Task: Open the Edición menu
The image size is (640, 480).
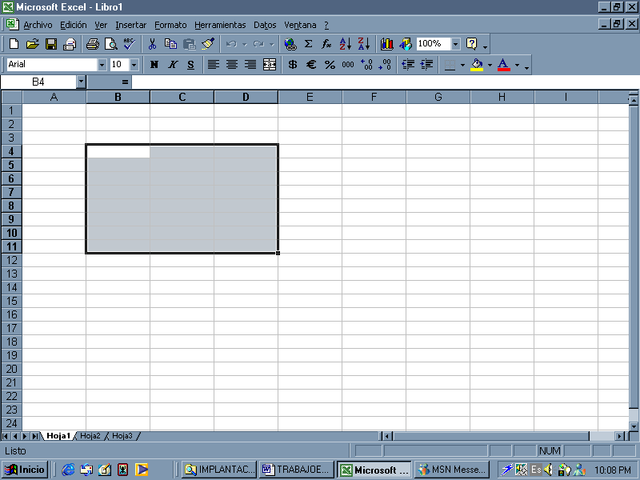Action: pos(73,25)
